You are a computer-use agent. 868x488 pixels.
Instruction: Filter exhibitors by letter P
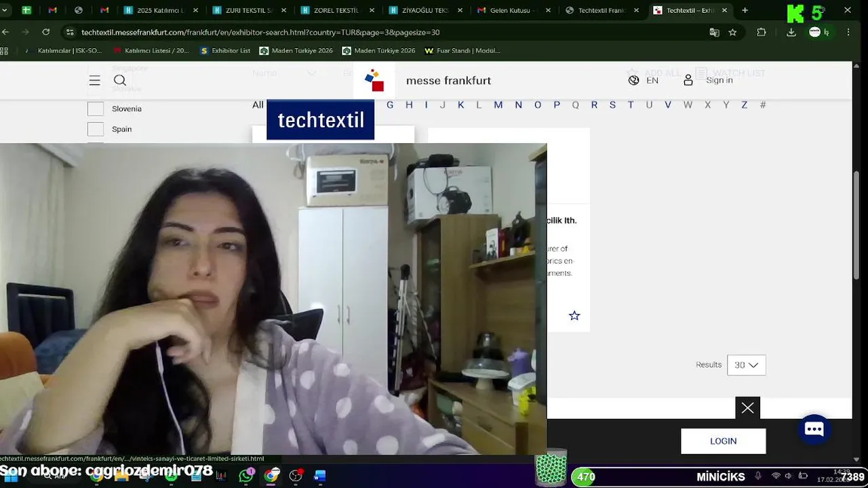tap(557, 105)
